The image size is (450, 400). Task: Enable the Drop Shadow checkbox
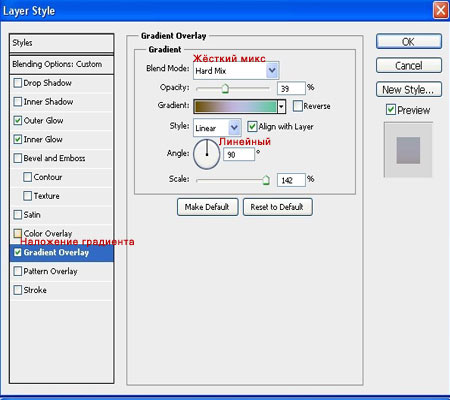pos(18,83)
